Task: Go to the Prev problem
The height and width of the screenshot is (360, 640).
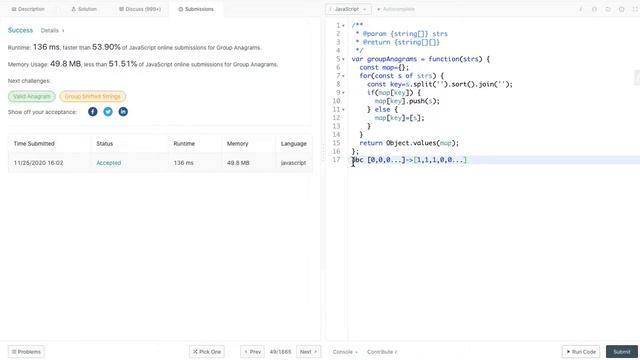Action: click(x=252, y=352)
